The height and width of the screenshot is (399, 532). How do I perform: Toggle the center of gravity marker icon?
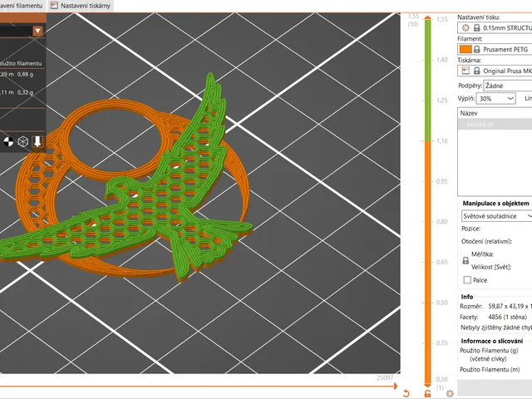8,141
